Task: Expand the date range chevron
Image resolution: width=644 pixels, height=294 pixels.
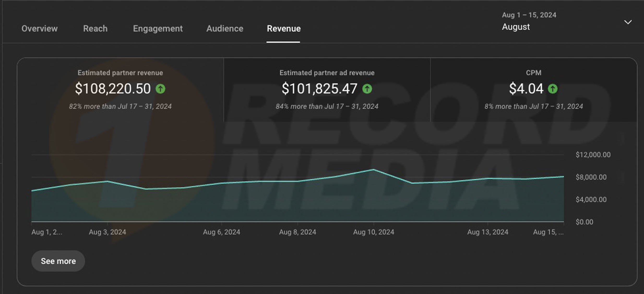Action: pyautogui.click(x=628, y=22)
